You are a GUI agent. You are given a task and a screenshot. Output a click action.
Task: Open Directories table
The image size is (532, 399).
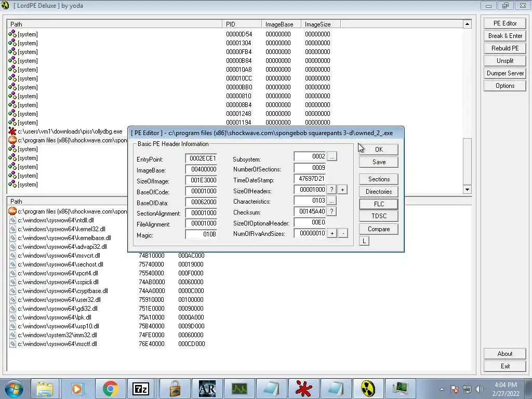click(x=379, y=191)
